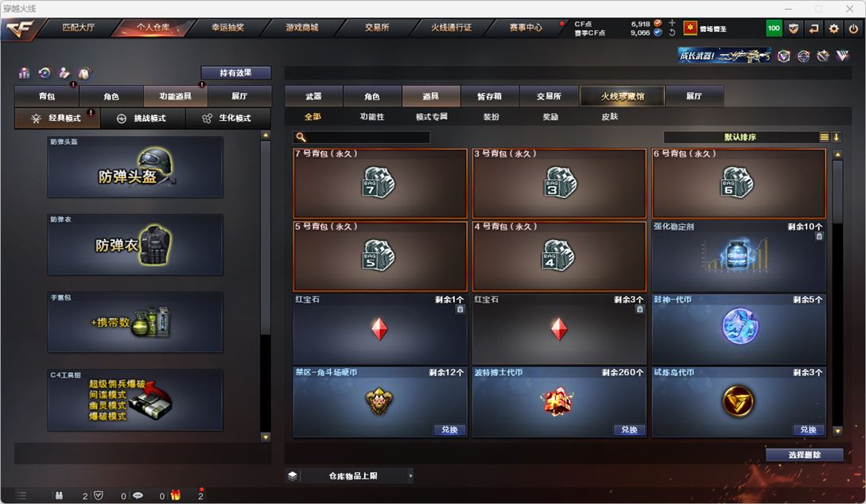Select the 强化稳定剂 item card
This screenshot has height=504, width=866.
(739, 256)
